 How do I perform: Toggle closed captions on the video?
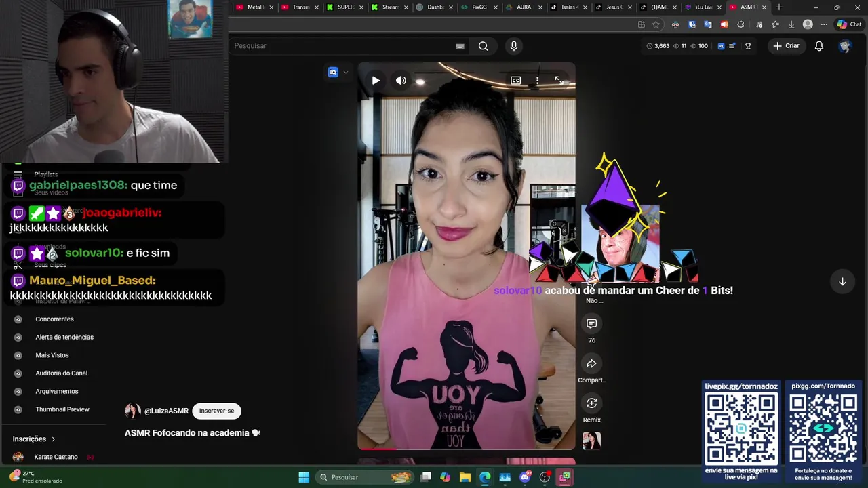point(516,81)
